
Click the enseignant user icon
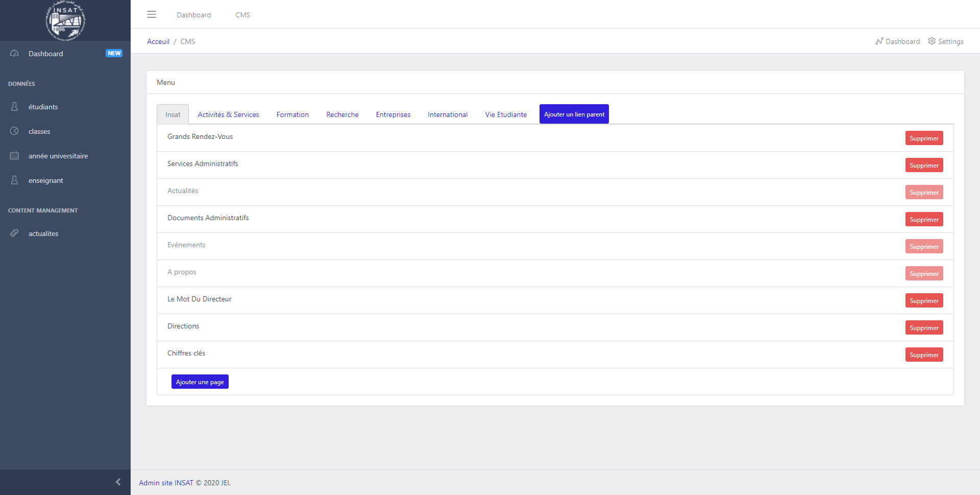tap(14, 180)
